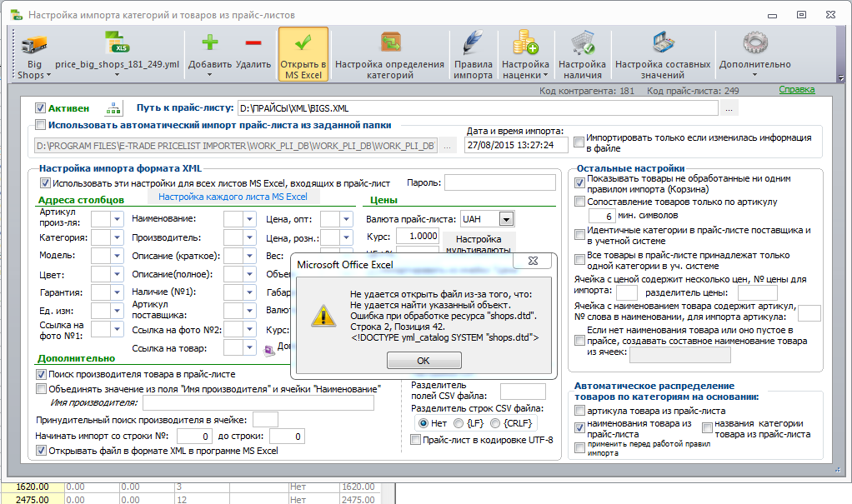Open price list in MS Excel
The width and height of the screenshot is (852, 504).
tap(303, 54)
